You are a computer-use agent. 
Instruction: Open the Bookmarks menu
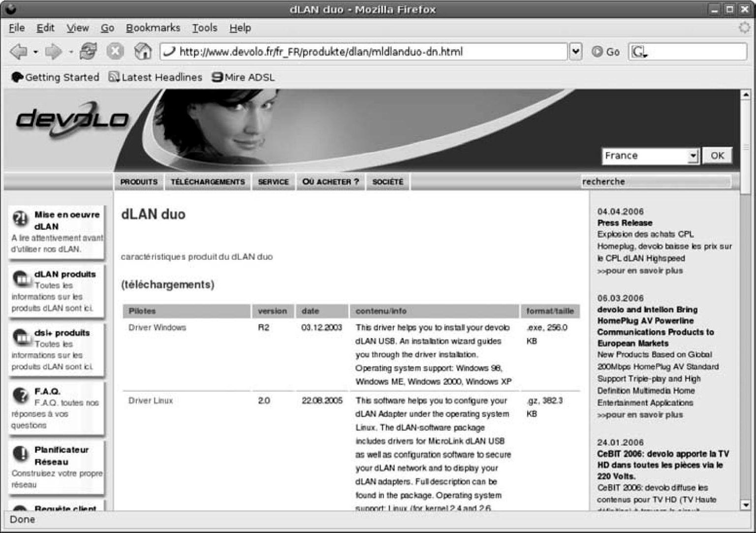pos(153,28)
